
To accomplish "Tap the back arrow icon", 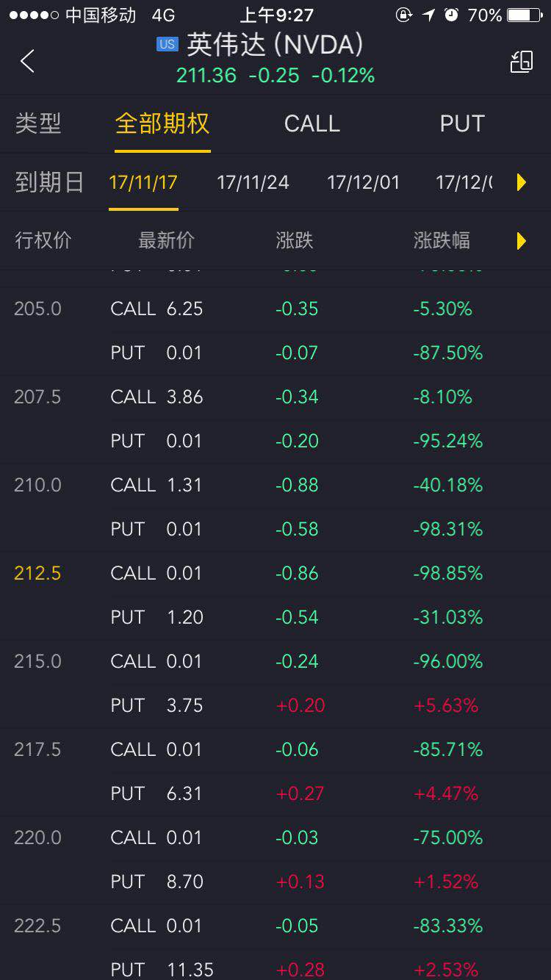I will click(x=28, y=62).
